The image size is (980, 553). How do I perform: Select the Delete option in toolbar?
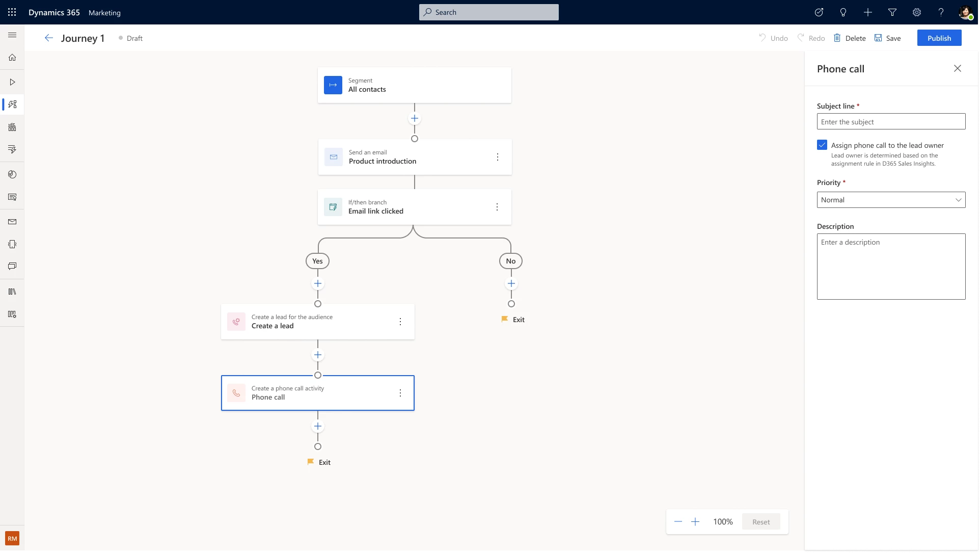click(x=850, y=38)
